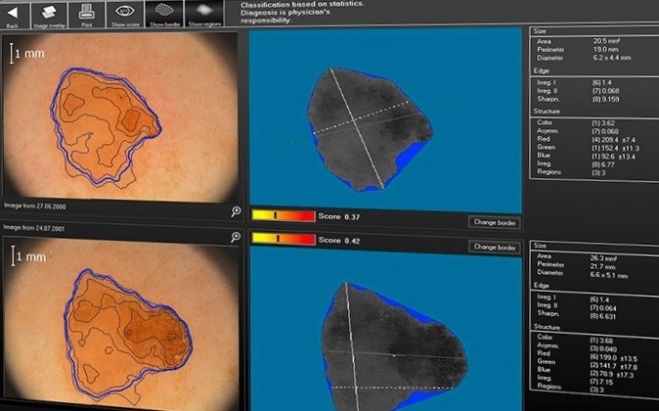Click the color score bar for Score 0.42
This screenshot has width=659, height=411.
tap(283, 239)
